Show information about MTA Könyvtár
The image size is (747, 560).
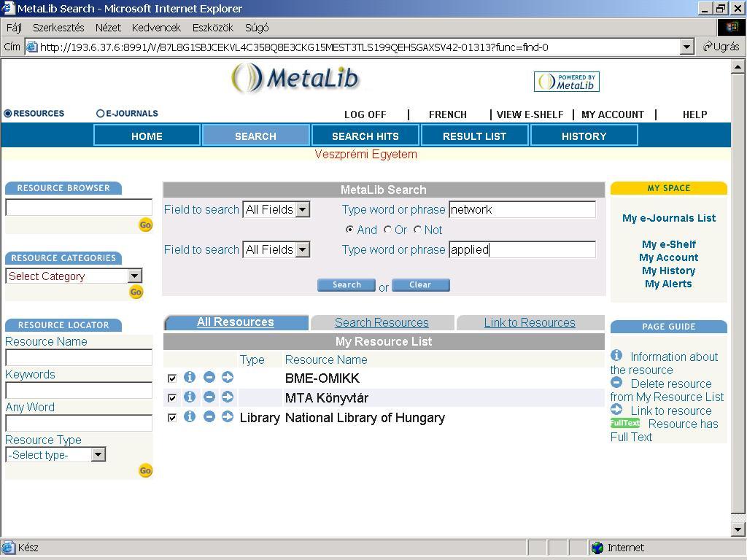pyautogui.click(x=190, y=397)
